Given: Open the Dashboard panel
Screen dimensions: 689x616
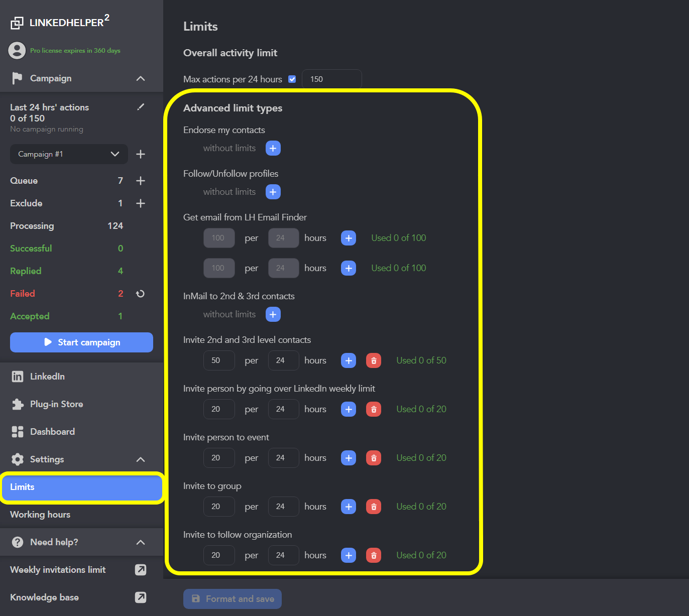Looking at the screenshot, I should (x=52, y=431).
